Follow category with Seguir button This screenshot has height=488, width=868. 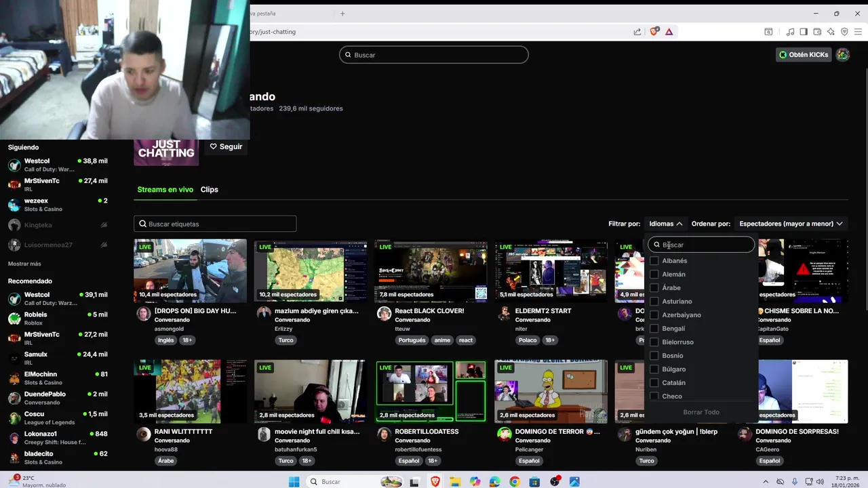pos(226,146)
